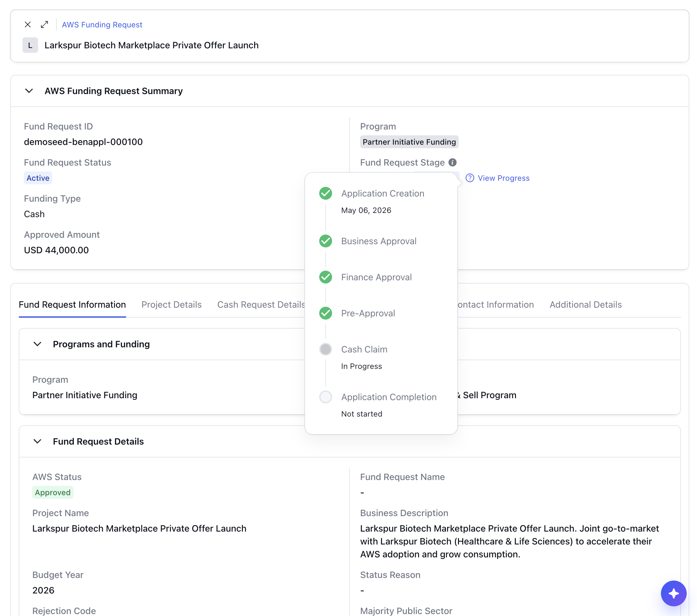The image size is (697, 616).
Task: Click the Fund Request Stage info icon
Action: [453, 162]
